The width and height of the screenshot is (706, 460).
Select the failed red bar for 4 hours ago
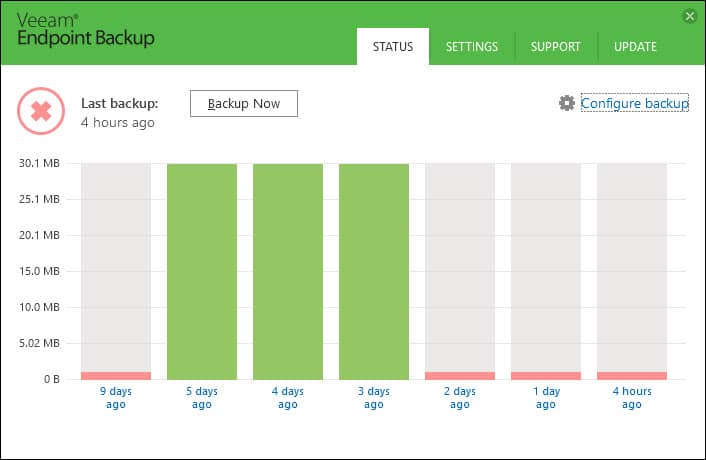pos(632,375)
